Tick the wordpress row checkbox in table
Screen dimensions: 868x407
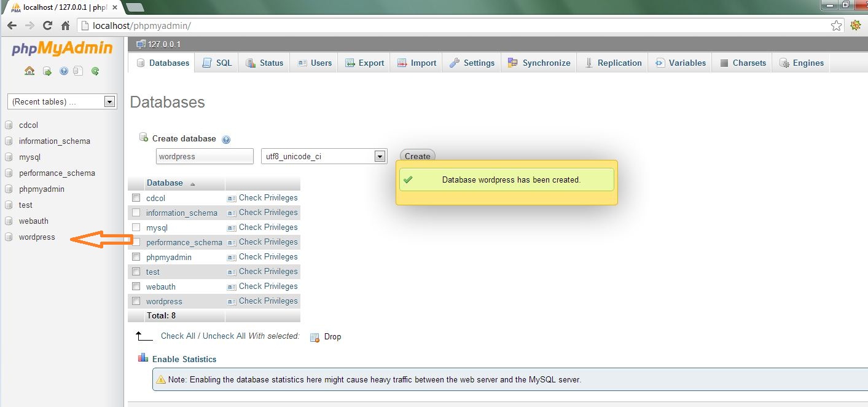coord(136,301)
